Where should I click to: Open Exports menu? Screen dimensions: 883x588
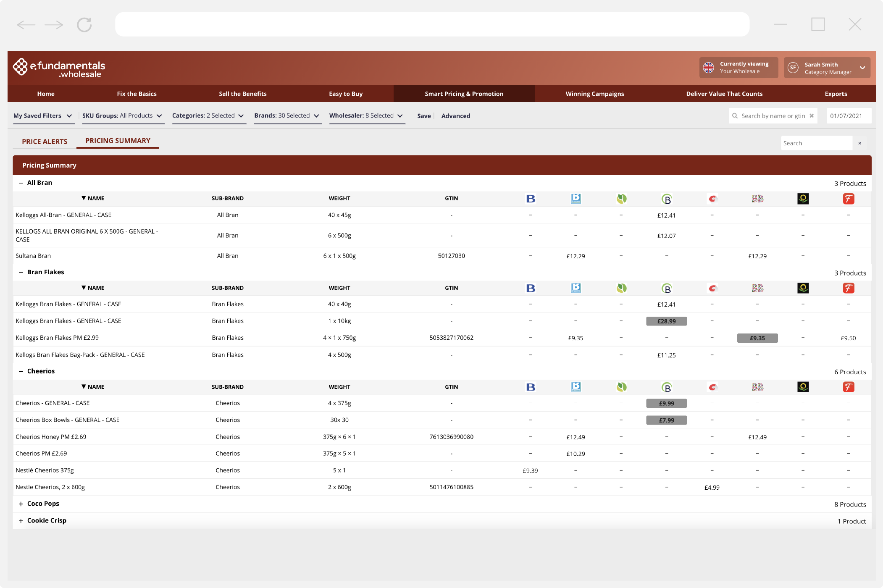pyautogui.click(x=836, y=94)
